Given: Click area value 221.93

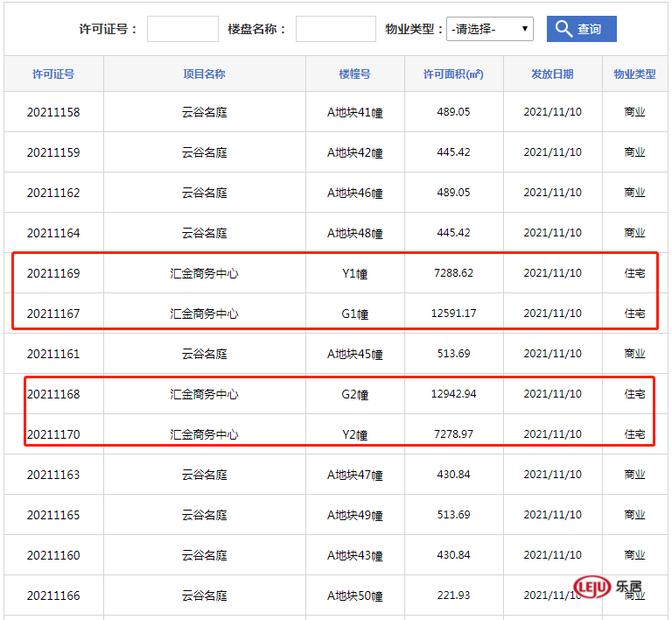Looking at the screenshot, I should click(x=453, y=595).
